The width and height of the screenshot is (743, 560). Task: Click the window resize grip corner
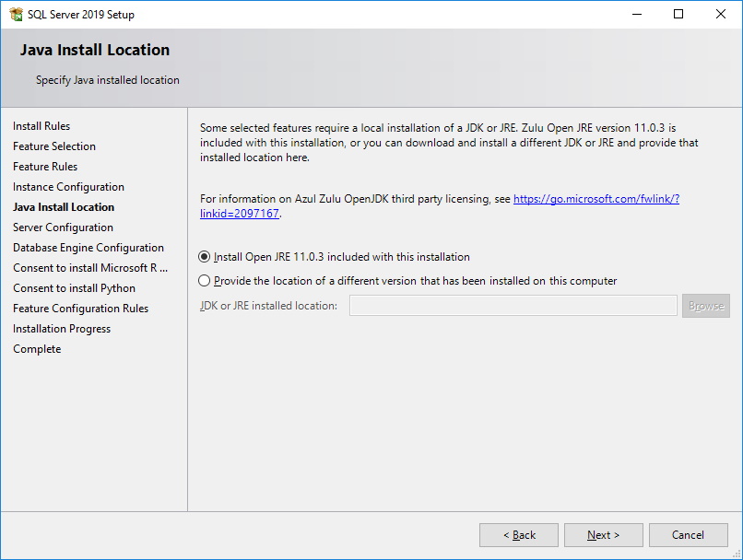(x=737, y=554)
